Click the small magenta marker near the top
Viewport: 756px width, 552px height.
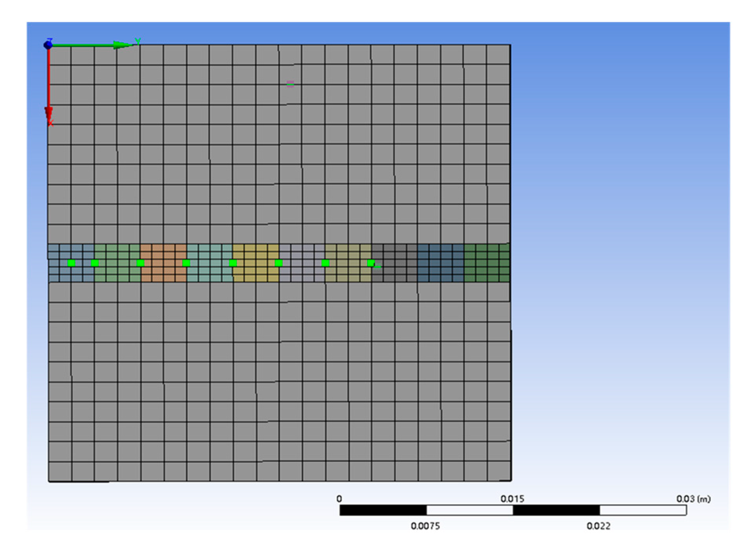point(290,84)
